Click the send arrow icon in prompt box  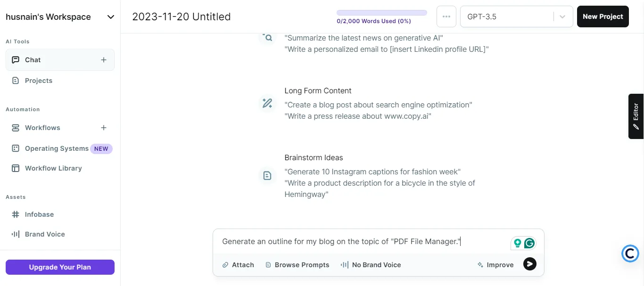530,264
